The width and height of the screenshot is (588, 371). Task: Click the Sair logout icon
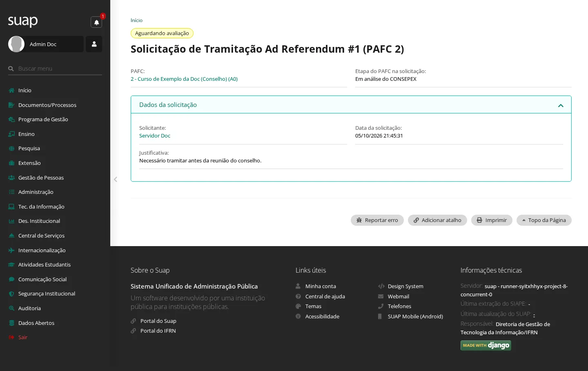(11, 338)
